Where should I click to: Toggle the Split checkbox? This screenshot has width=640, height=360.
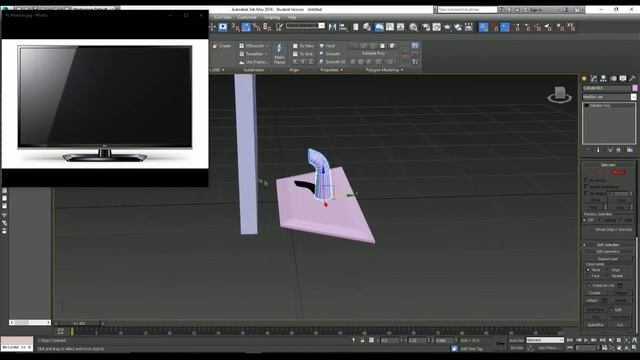[611, 309]
